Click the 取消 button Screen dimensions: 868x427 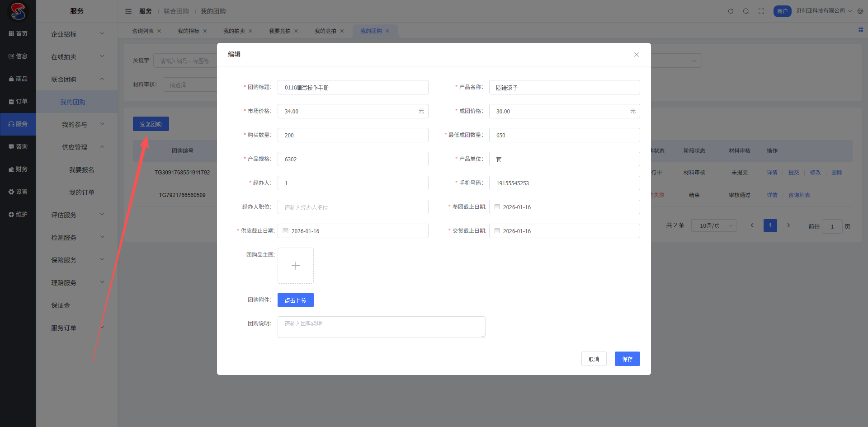(594, 359)
